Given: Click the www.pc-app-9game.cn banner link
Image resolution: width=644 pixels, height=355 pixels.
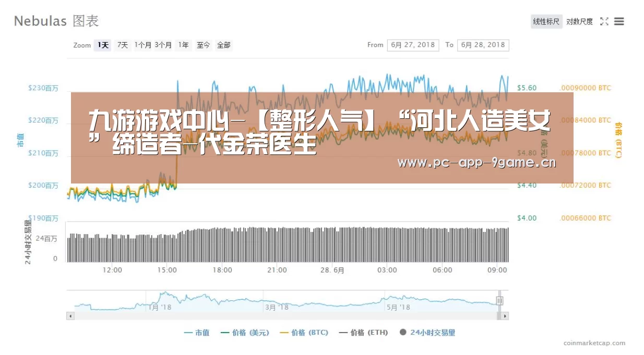Looking at the screenshot, I should 476,163.
